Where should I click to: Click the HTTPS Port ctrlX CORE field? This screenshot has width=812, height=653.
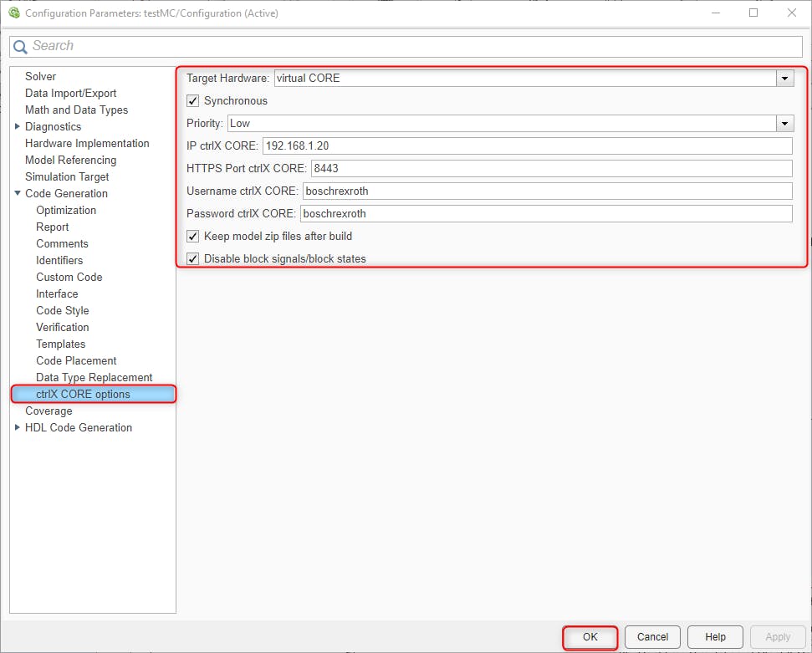pyautogui.click(x=552, y=168)
